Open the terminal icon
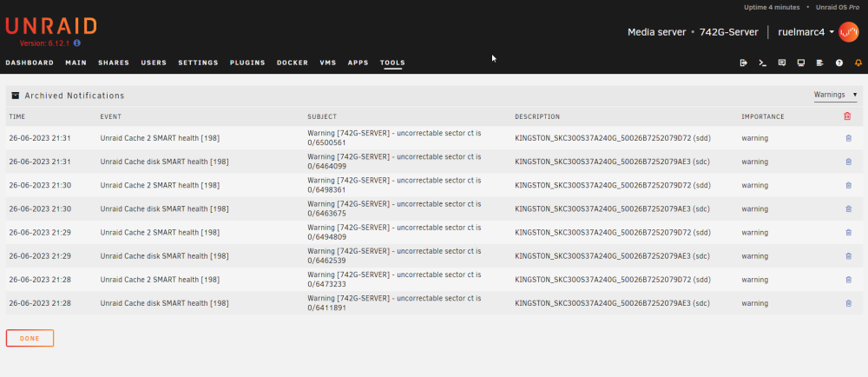Screen dimensions: 868x377 (x=763, y=63)
